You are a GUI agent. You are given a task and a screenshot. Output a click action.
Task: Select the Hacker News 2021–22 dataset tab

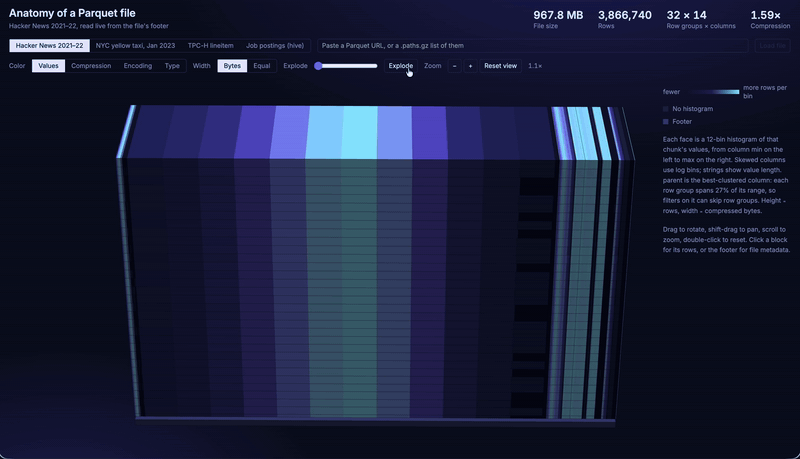pos(49,45)
